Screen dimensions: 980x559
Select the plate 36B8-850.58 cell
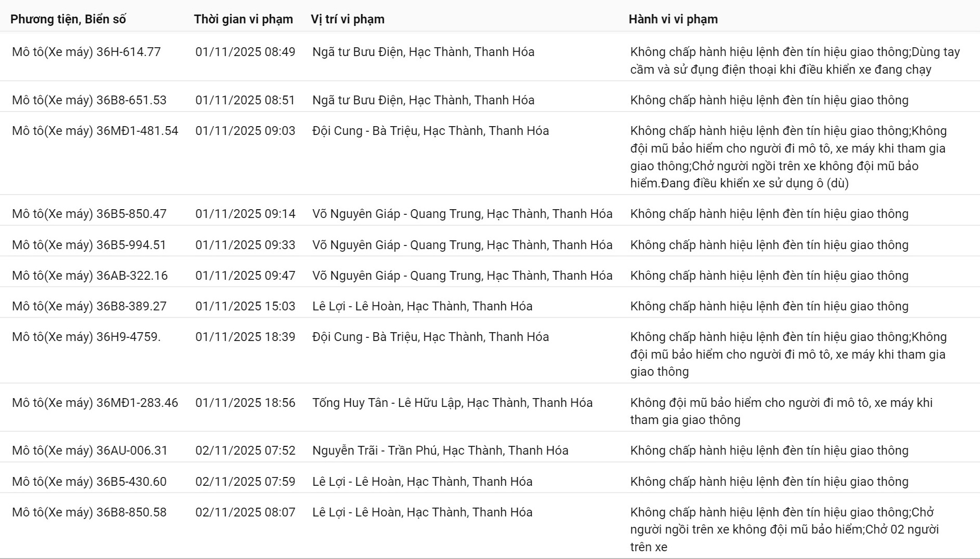click(x=89, y=512)
